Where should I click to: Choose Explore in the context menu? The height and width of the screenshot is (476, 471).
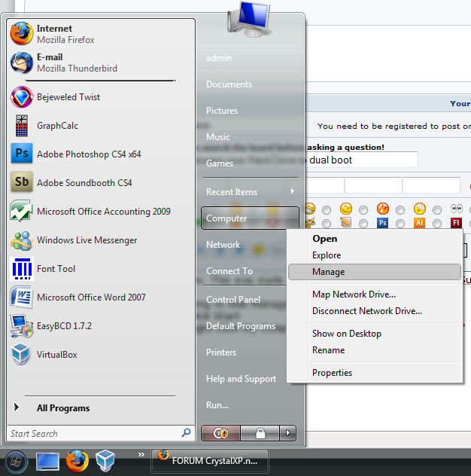point(375,255)
